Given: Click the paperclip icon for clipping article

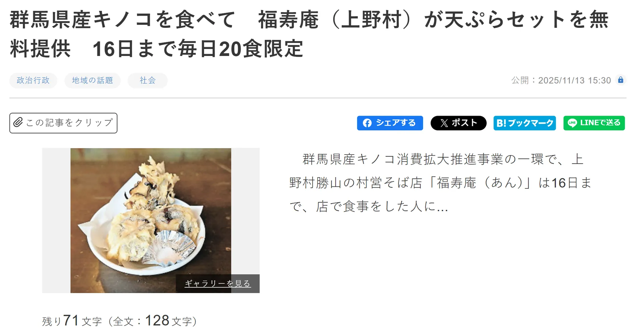Looking at the screenshot, I should (18, 122).
